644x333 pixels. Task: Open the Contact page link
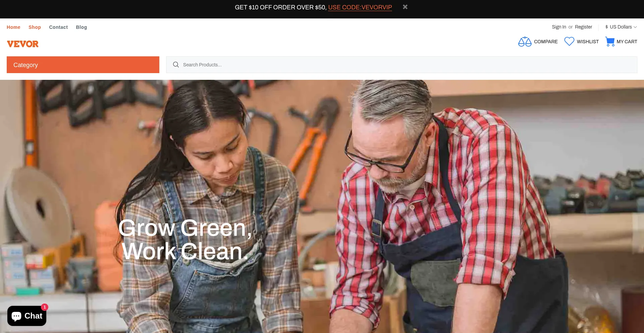tap(58, 27)
